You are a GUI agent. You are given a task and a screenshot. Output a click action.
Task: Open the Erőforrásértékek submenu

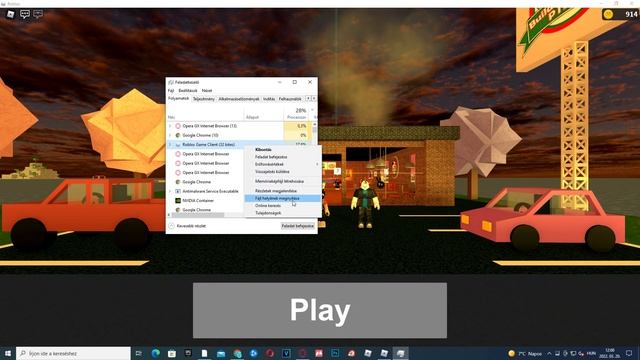[x=282, y=164]
